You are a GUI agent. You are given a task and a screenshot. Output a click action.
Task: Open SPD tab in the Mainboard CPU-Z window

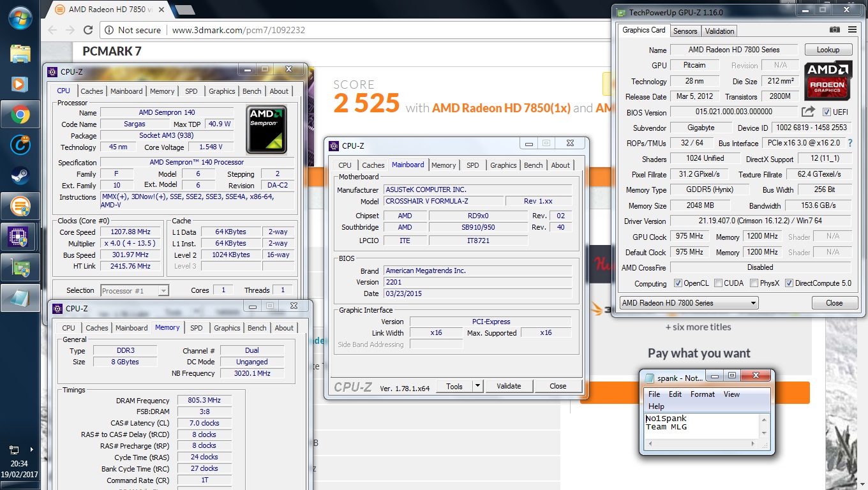(472, 165)
